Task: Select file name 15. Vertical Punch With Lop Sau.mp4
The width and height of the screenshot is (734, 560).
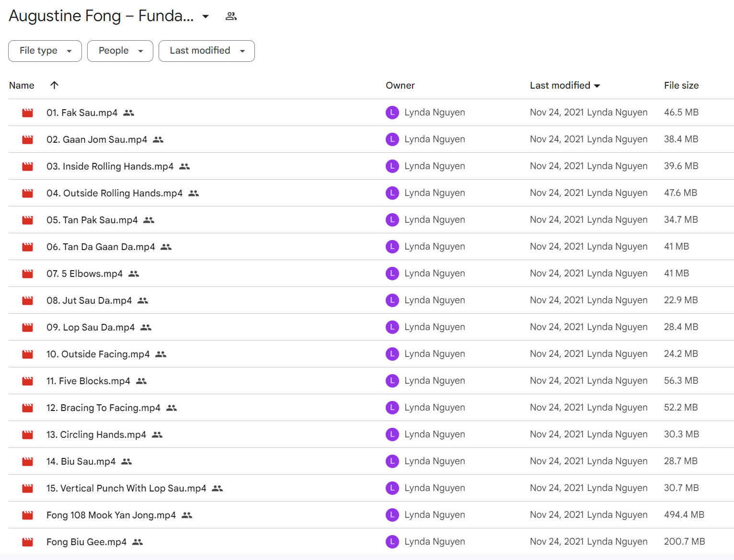Action: point(126,488)
